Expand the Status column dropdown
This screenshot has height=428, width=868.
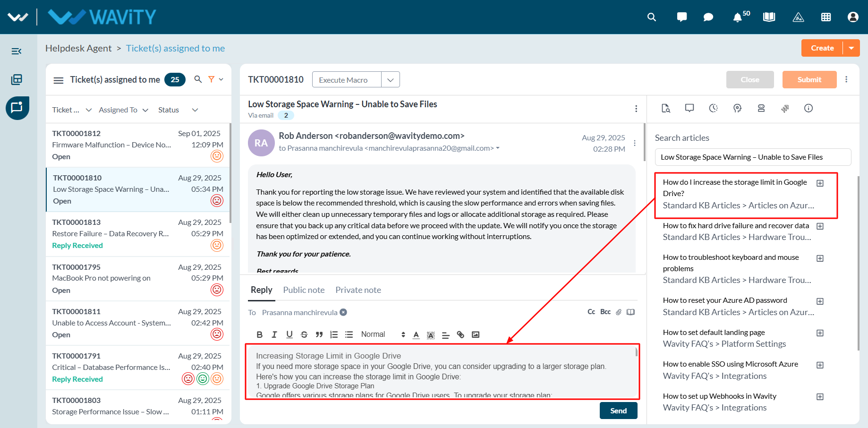(195, 110)
